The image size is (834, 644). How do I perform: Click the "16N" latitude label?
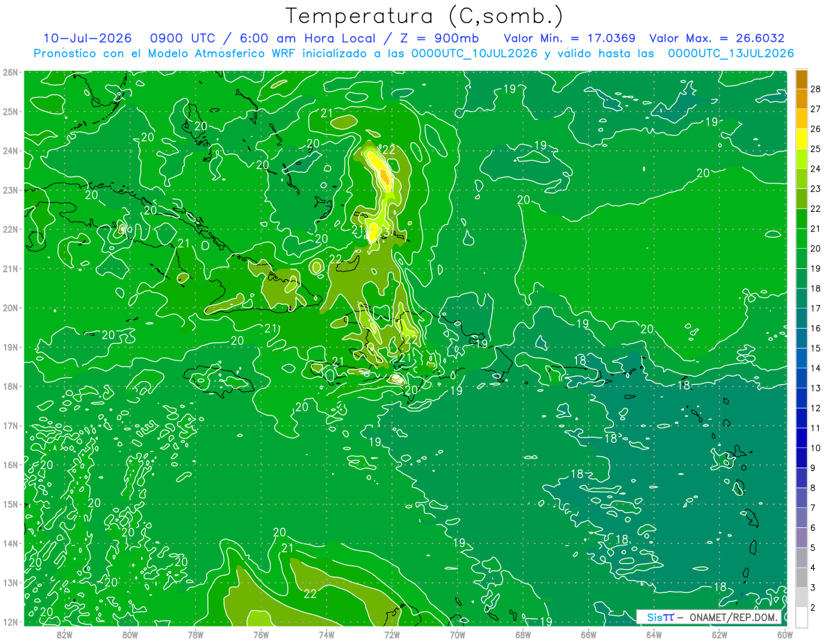click(10, 465)
